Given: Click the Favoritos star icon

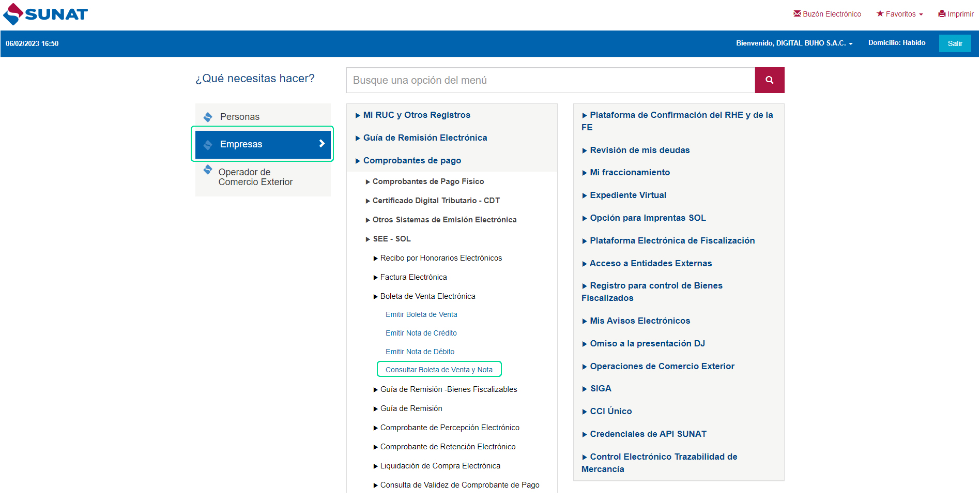Looking at the screenshot, I should pos(880,14).
